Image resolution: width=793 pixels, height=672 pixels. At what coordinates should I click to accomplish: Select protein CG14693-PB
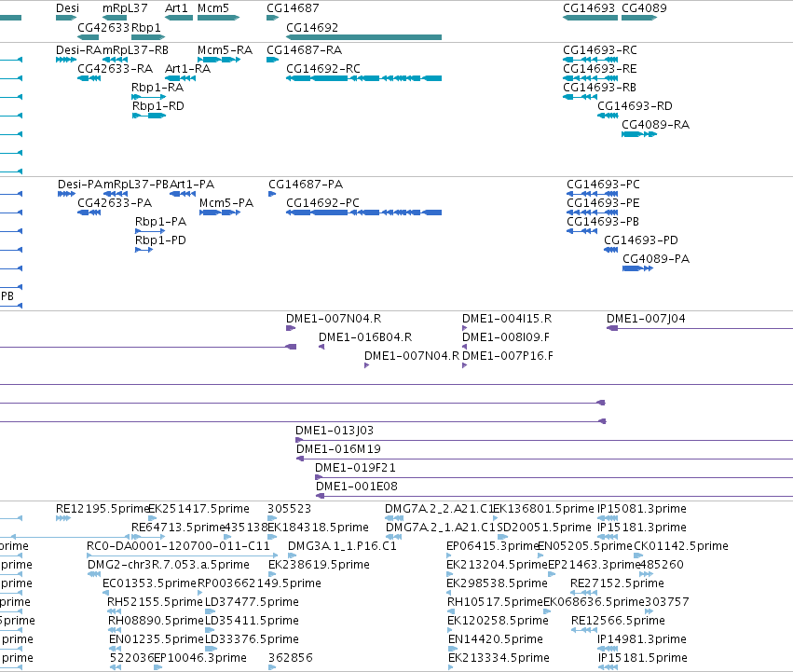(602, 222)
